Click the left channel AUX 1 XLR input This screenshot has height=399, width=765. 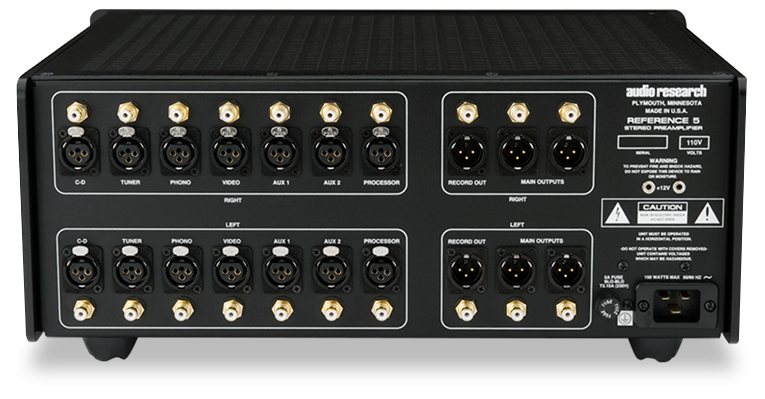coord(282,270)
